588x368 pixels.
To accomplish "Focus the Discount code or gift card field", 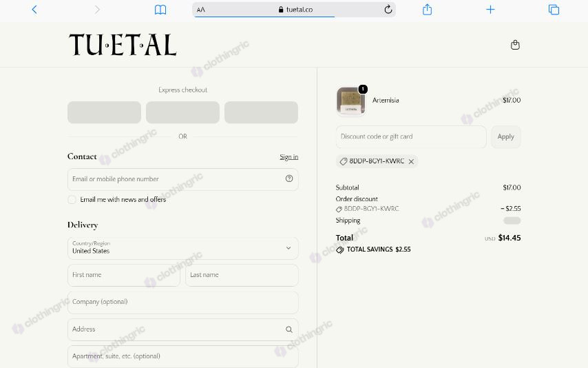I will click(x=411, y=136).
